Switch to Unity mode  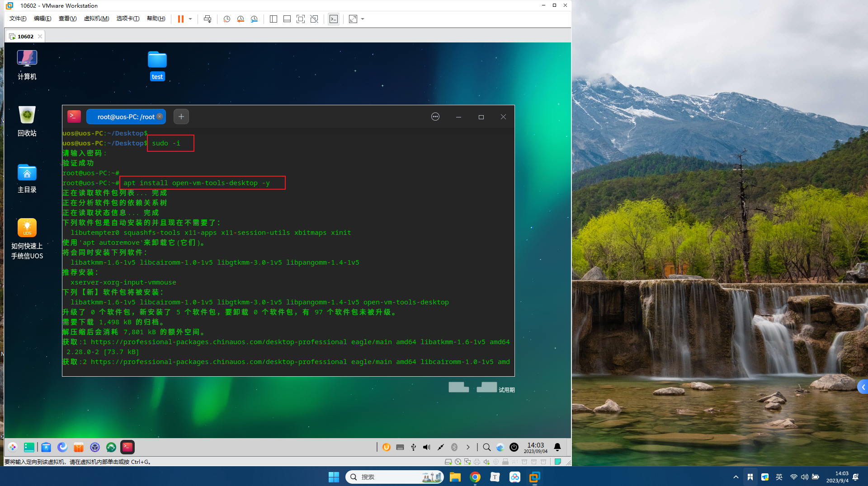click(x=314, y=19)
